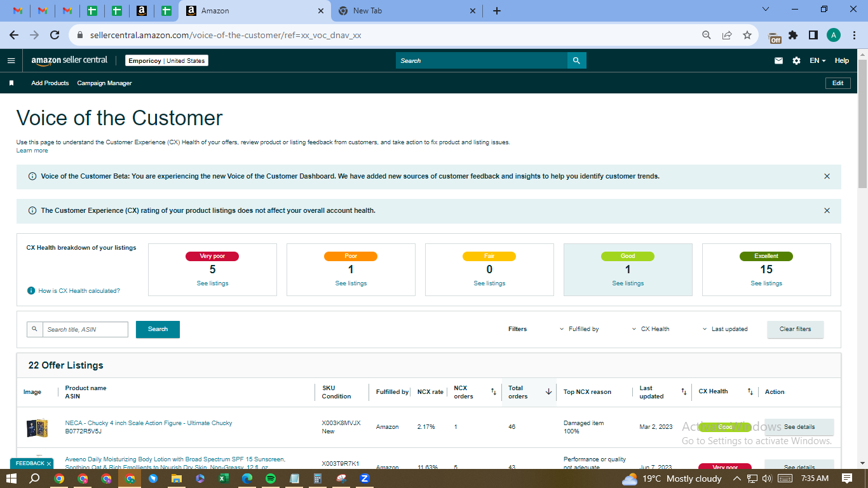Open a new browser tab with the plus button
Screen dimensions: 868x488
pyautogui.click(x=497, y=11)
